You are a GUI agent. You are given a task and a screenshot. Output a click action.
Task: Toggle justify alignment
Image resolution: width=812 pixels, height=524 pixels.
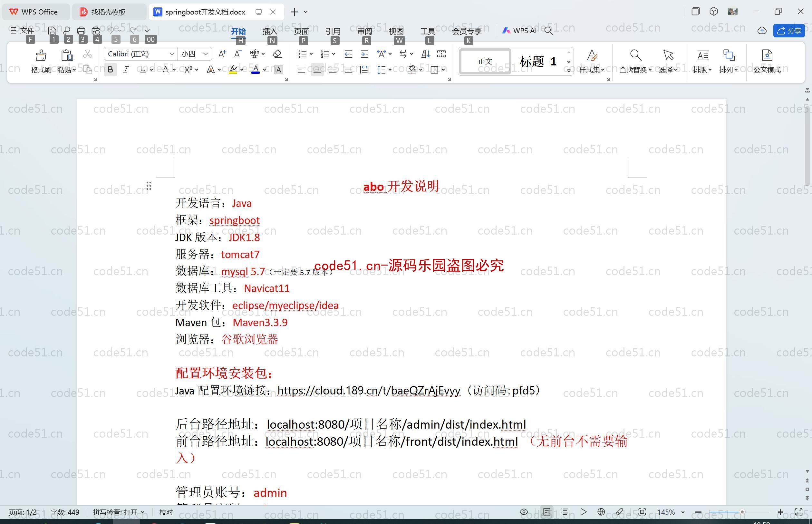(x=348, y=70)
